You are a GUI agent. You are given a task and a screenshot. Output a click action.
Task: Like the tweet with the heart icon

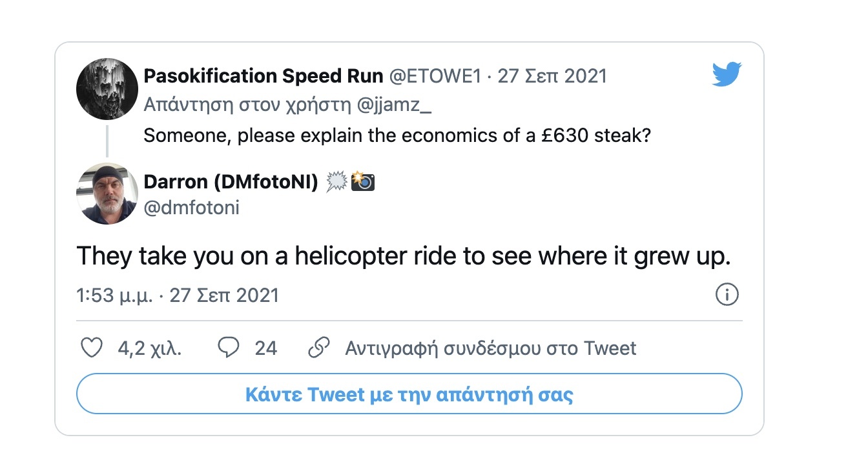(x=92, y=348)
